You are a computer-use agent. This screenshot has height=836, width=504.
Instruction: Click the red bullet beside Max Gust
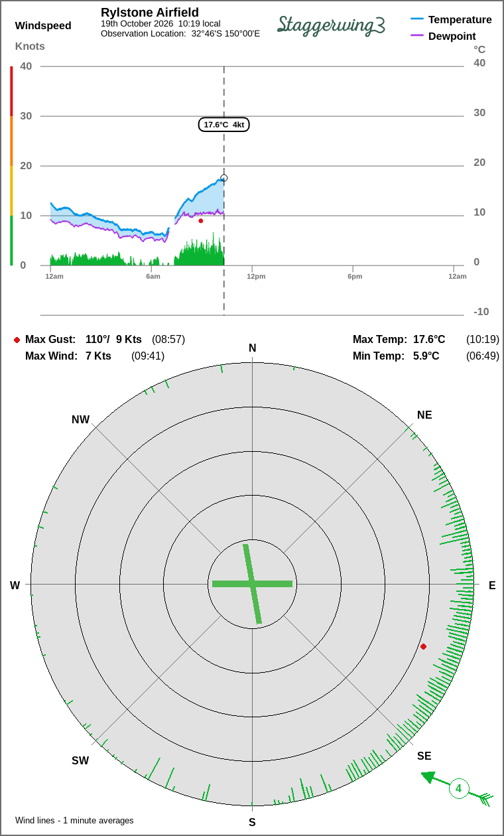click(x=17, y=340)
